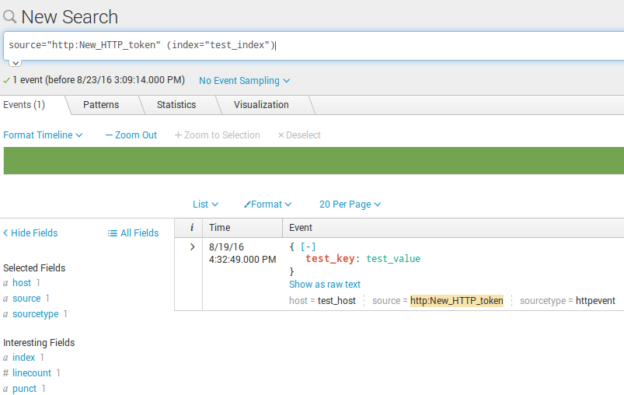Open the Format Timeline dropdown
Screen dimensions: 624x395
coord(43,135)
